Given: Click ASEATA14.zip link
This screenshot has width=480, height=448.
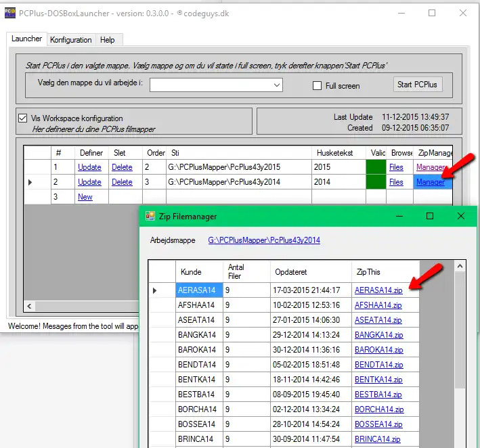Looking at the screenshot, I should (378, 320).
